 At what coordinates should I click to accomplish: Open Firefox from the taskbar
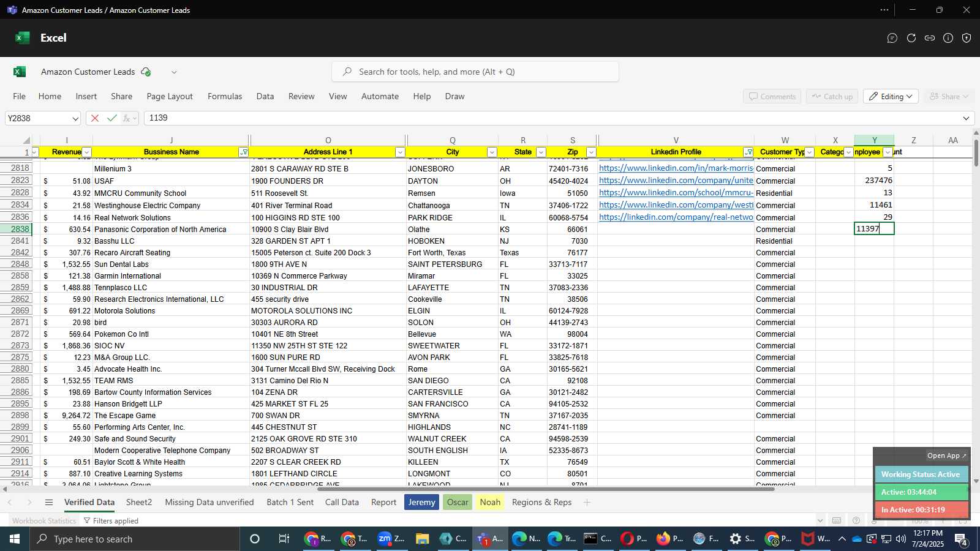pyautogui.click(x=669, y=539)
